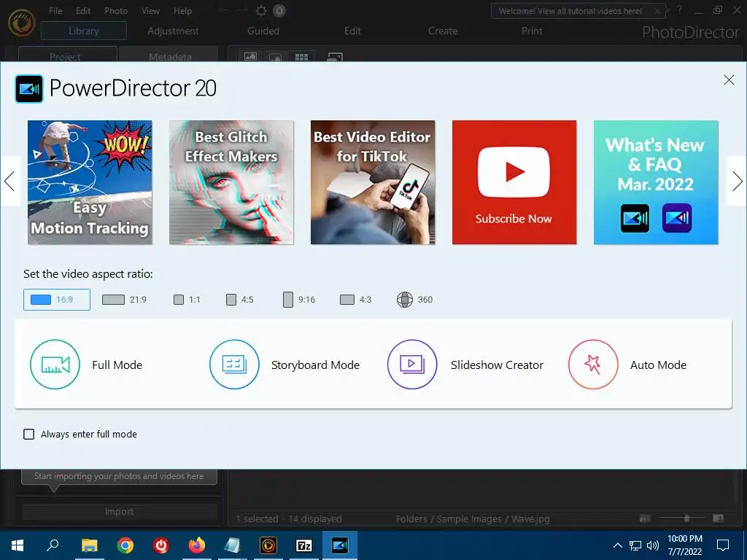The height and width of the screenshot is (560, 747).
Task: Show next banner with right arrow
Action: (737, 181)
